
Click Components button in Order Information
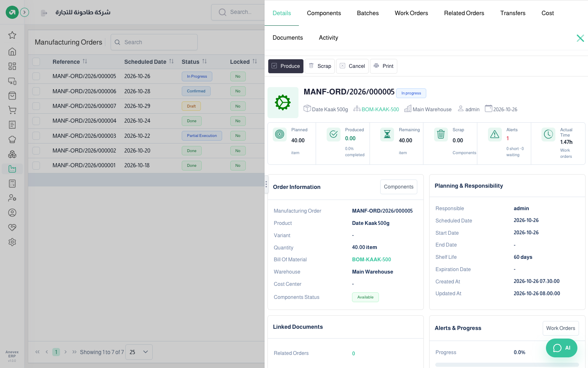(399, 187)
